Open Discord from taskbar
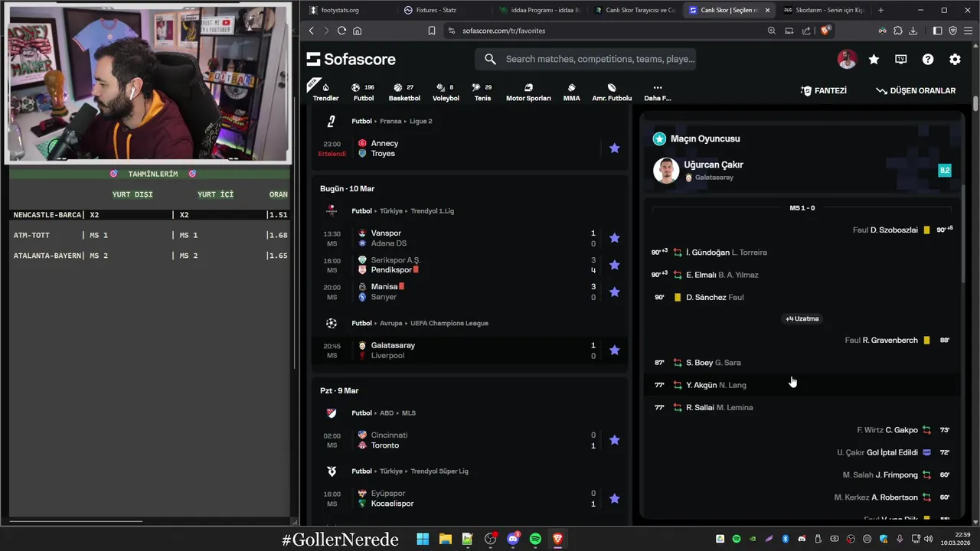 pos(513,539)
